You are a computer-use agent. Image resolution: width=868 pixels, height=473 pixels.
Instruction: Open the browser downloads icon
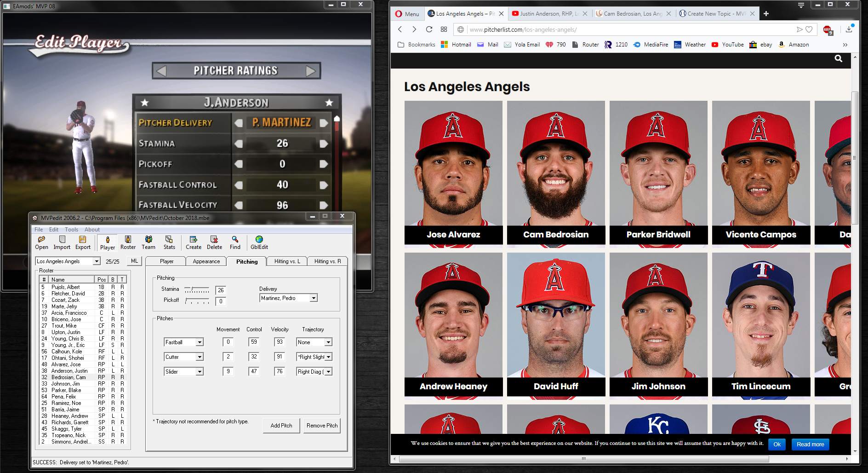click(849, 29)
